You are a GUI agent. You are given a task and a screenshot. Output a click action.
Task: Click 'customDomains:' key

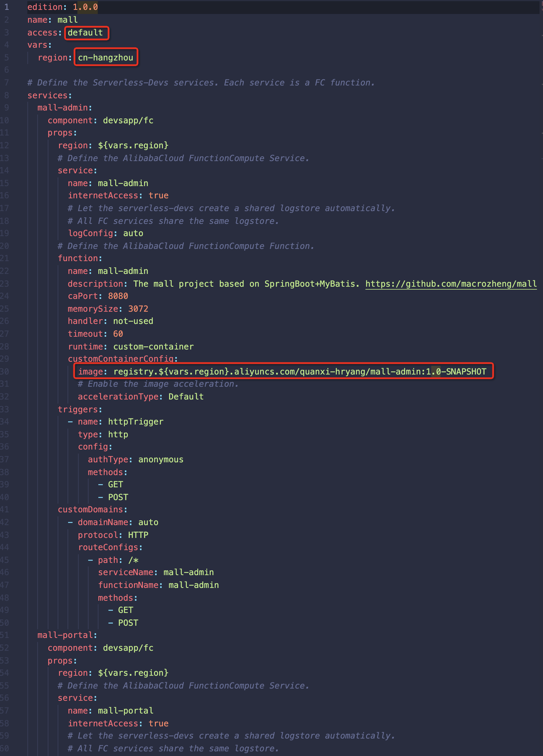(x=92, y=509)
